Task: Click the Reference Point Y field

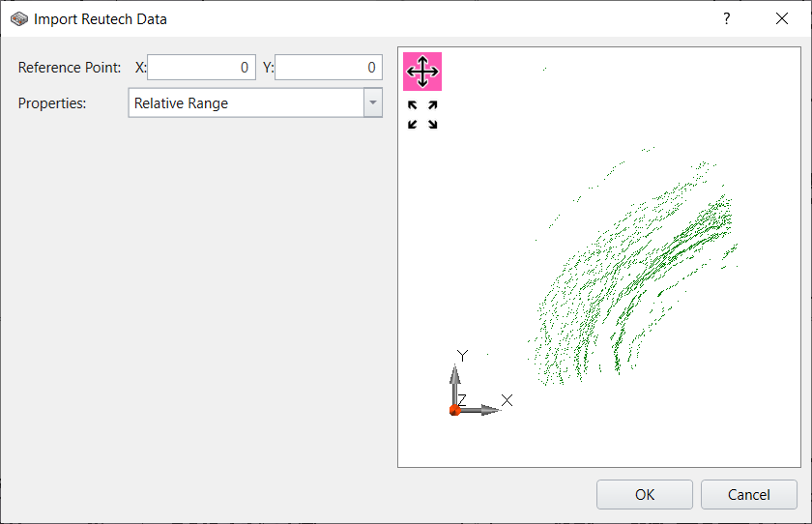Action: (x=329, y=68)
